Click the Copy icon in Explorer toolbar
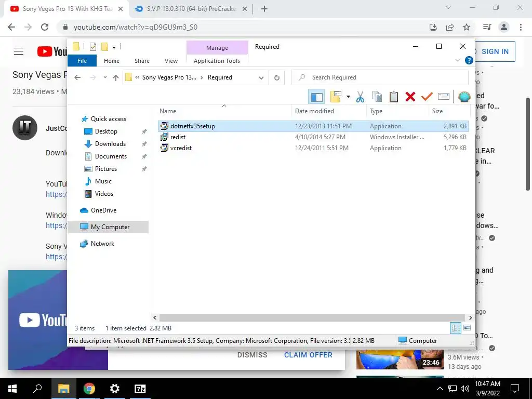The width and height of the screenshot is (532, 399). [377, 97]
